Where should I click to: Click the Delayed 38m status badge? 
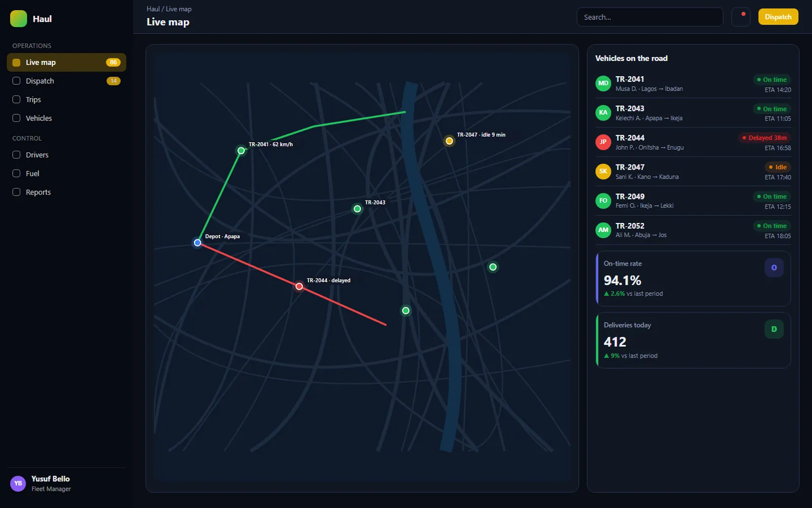(x=764, y=138)
